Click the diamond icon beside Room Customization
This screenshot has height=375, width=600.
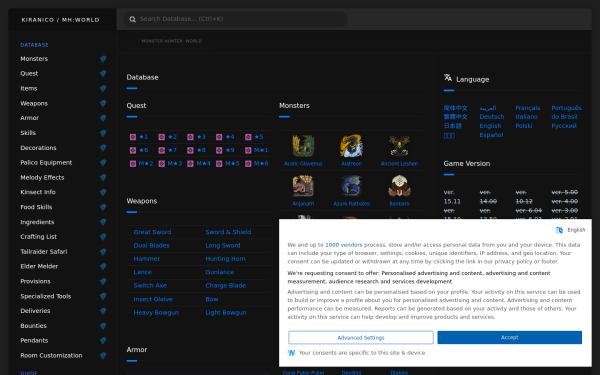(103, 355)
